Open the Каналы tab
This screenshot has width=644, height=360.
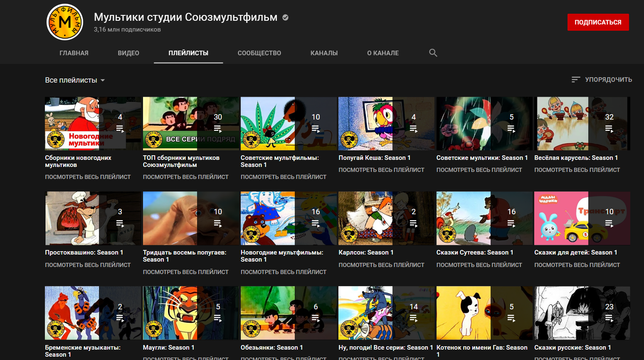click(324, 53)
